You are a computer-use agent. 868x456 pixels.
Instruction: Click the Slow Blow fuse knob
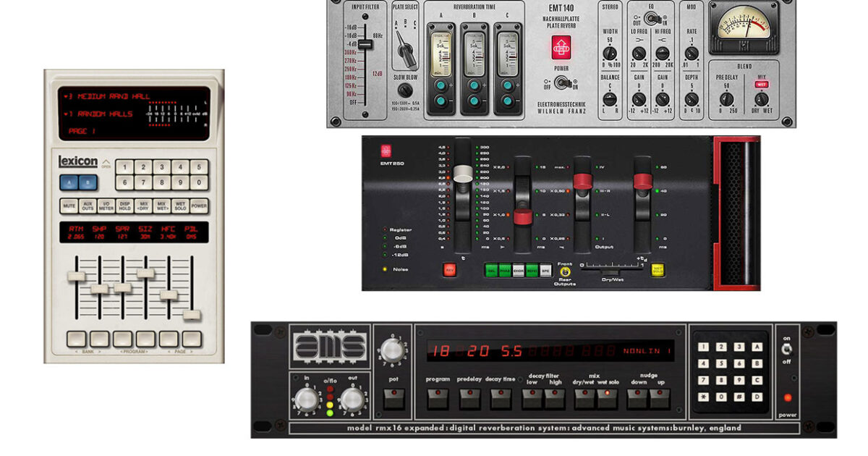click(x=406, y=90)
